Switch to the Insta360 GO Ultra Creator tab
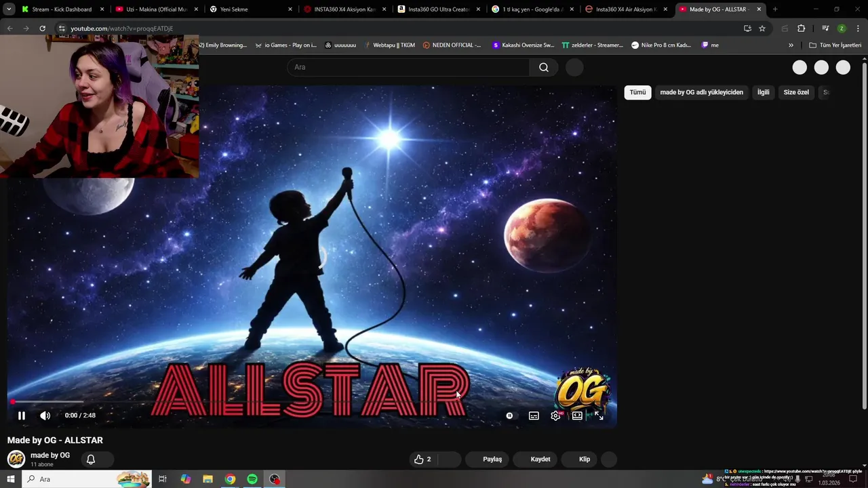Screen dimensions: 868x488 coord(438,9)
